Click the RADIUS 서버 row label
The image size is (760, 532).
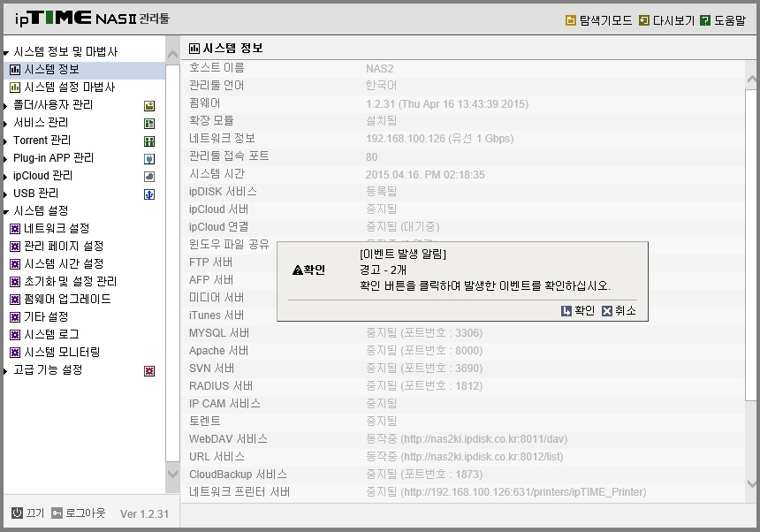click(x=221, y=385)
